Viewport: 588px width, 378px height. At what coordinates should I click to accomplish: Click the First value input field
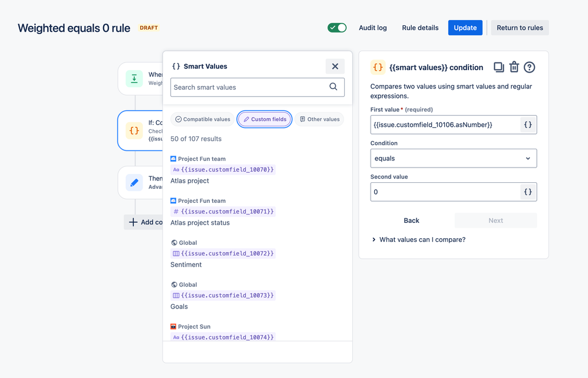445,124
